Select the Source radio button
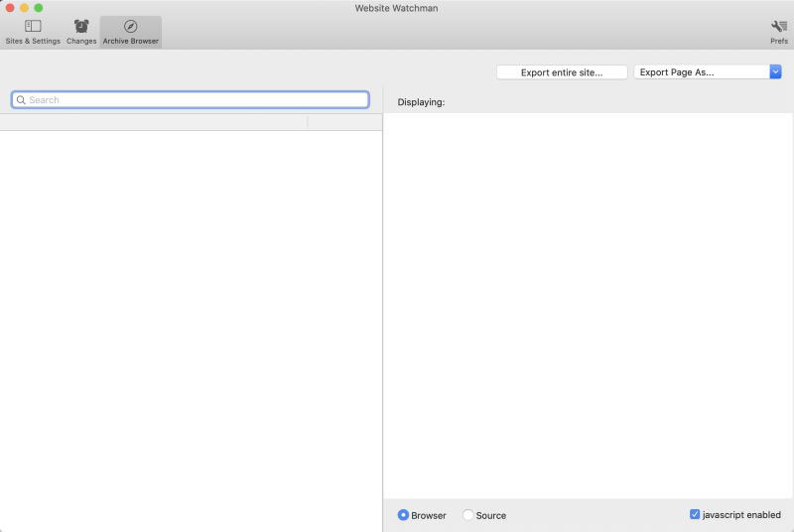Viewport: 794px width, 532px height. click(x=467, y=515)
